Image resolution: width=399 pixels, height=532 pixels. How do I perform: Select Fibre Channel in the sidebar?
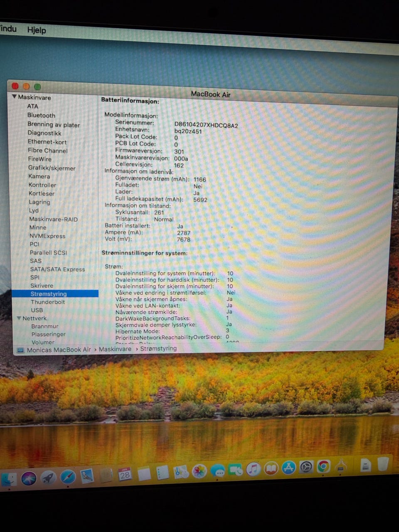[x=48, y=150]
